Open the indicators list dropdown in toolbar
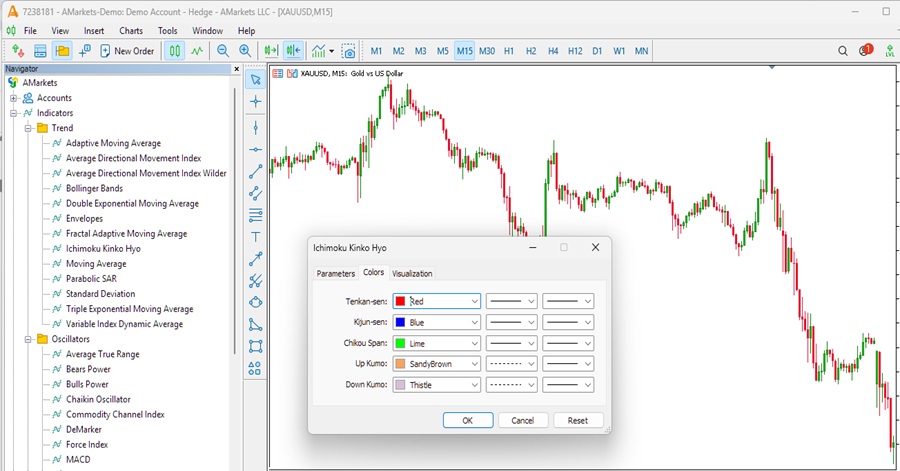The height and width of the screenshot is (471, 900). (323, 51)
